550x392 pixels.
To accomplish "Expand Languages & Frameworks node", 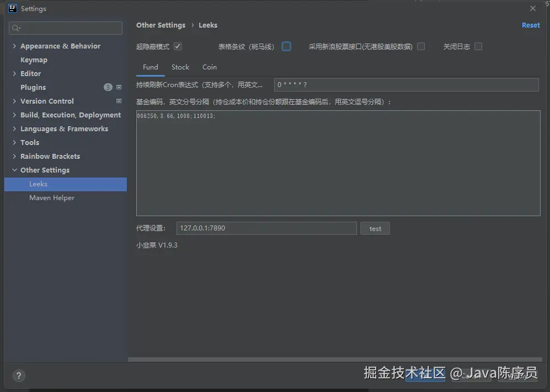I will 14,128.
